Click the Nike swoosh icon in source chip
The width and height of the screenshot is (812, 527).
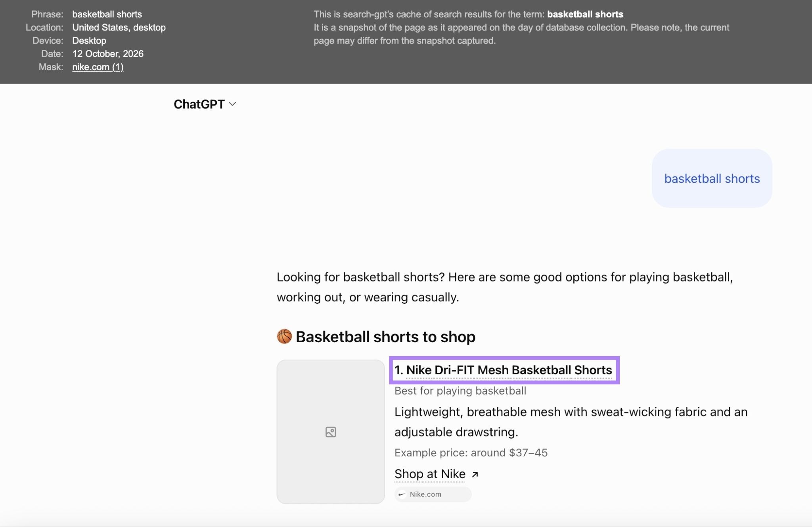pyautogui.click(x=402, y=494)
